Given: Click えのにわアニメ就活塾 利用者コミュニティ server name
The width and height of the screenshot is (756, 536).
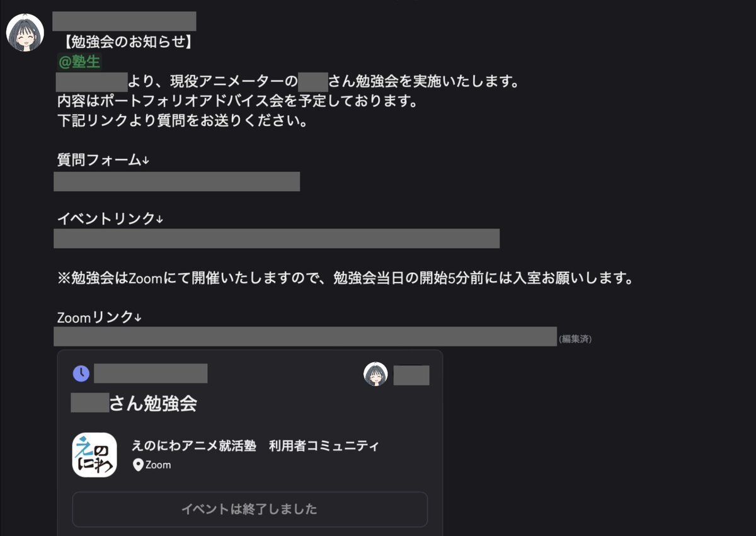Looking at the screenshot, I should click(x=256, y=446).
